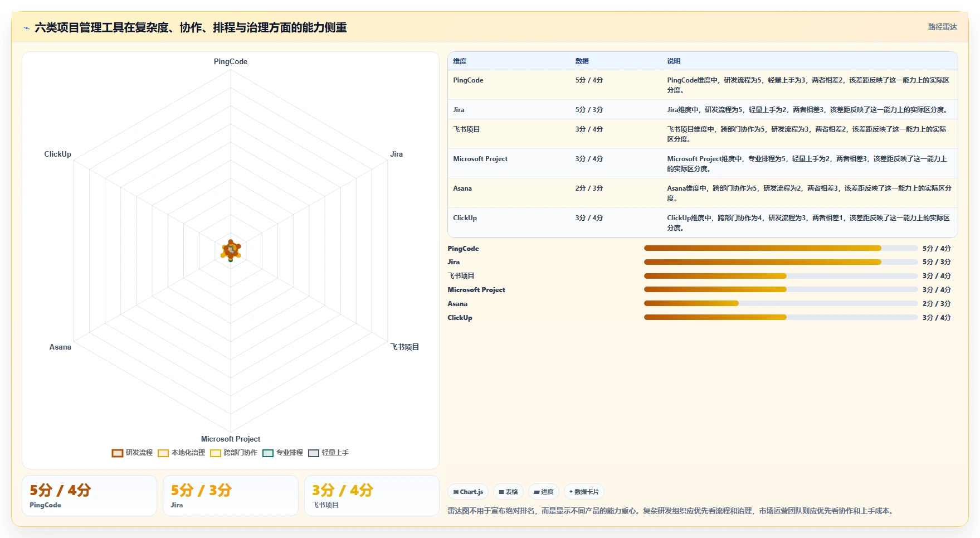Open the PingCode 5分 / 4分 data card
Screen dimensions: 980x538
(x=89, y=496)
